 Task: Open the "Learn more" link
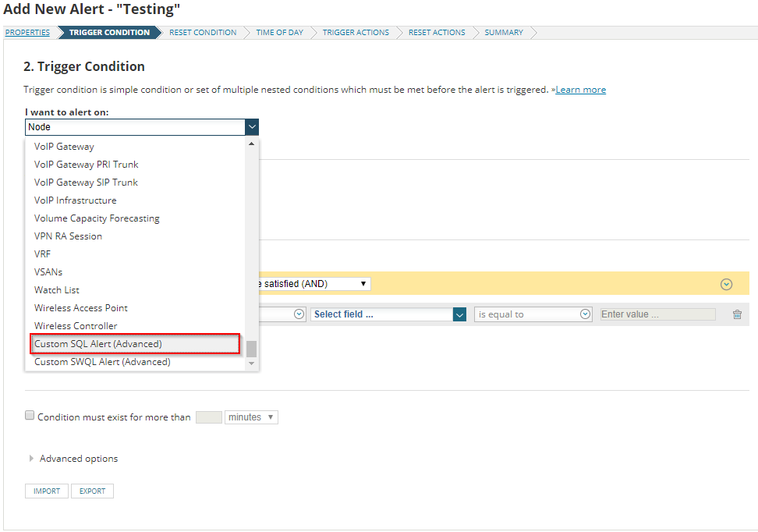[580, 89]
